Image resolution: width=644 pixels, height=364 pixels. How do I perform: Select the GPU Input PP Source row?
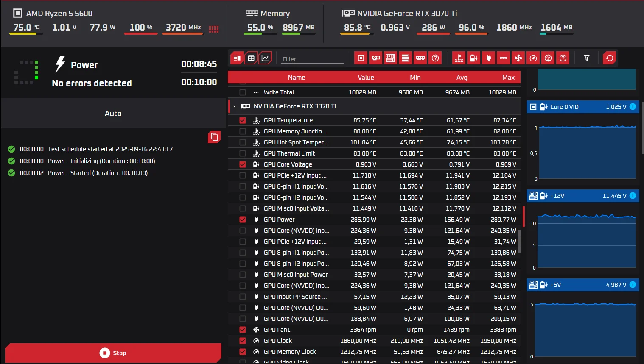374,297
